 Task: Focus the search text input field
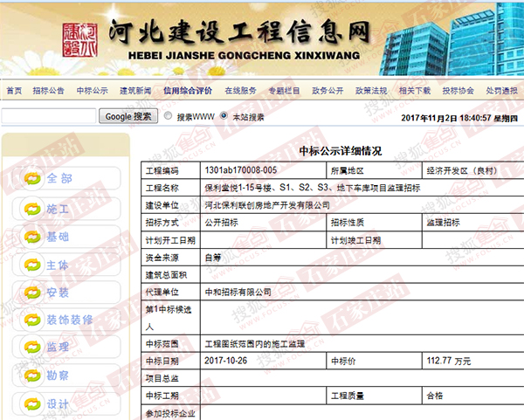coord(49,116)
